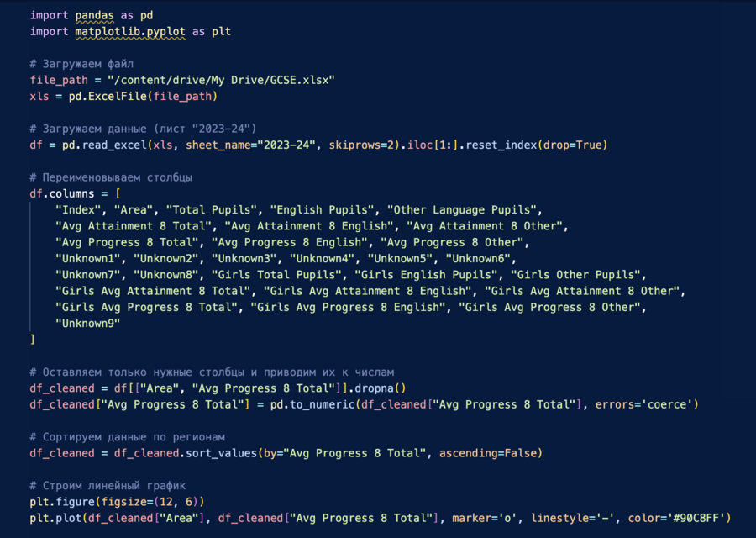Click the GCSE.xlsx file path string
Viewport: 756px width, 538px height.
[222, 80]
